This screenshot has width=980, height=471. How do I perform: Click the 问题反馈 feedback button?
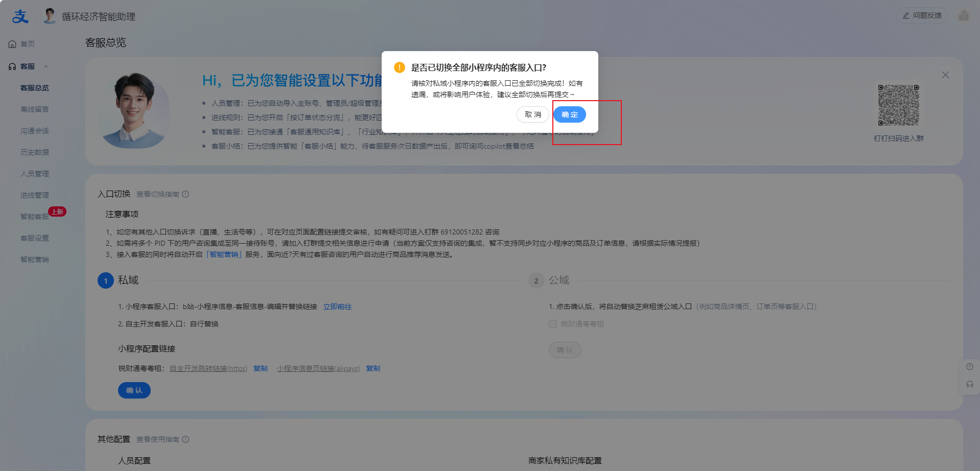click(921, 16)
